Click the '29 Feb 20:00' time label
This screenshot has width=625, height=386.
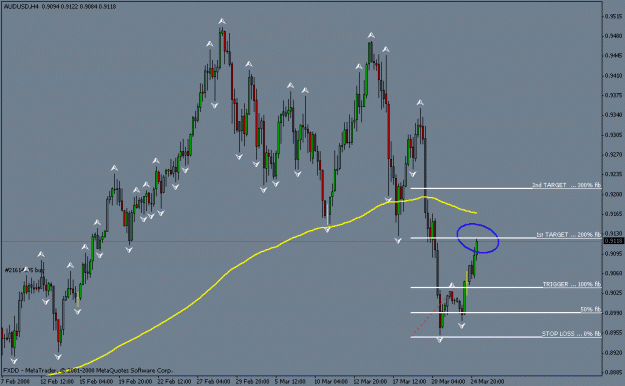click(x=252, y=382)
